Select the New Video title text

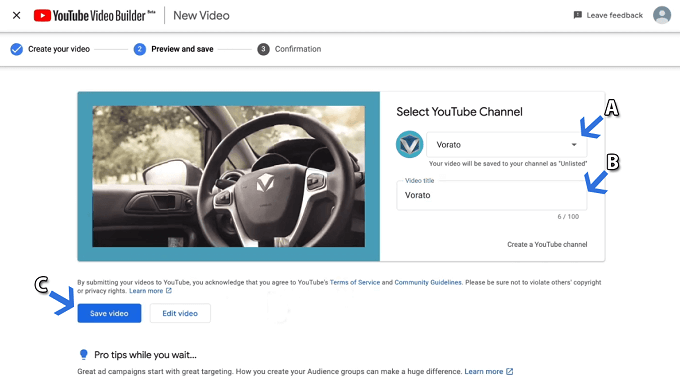(201, 16)
